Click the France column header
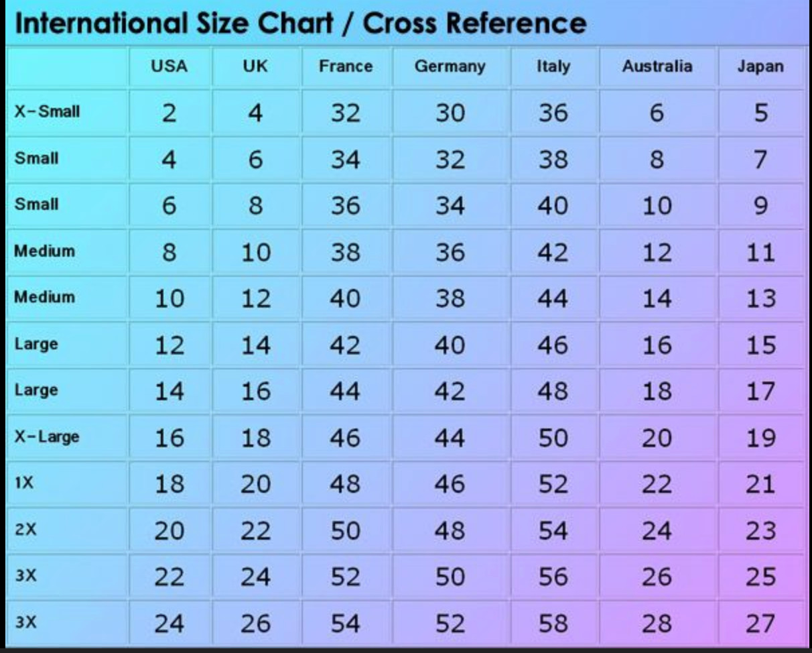812x653 pixels. coord(345,66)
